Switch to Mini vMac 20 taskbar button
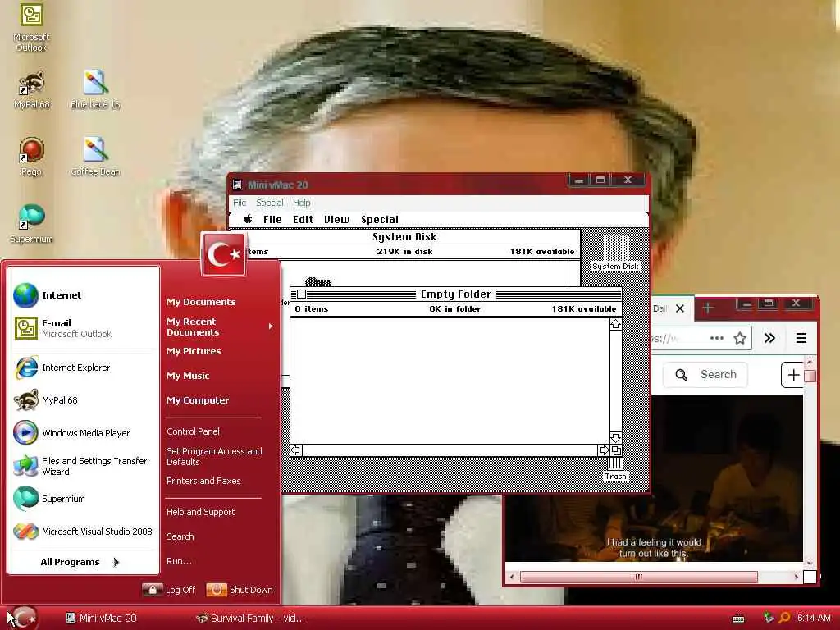Image resolution: width=840 pixels, height=630 pixels. coord(102,619)
